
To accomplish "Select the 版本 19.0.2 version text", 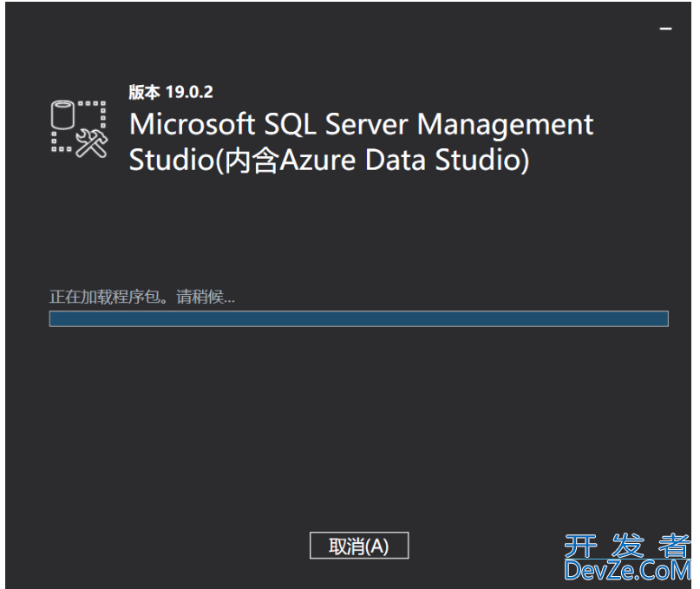I will [x=171, y=92].
